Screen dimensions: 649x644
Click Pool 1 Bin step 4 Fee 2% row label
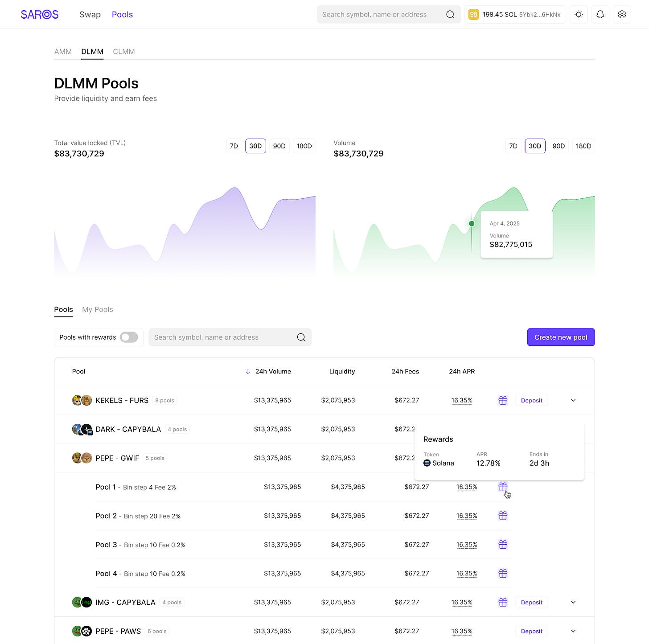click(x=136, y=487)
